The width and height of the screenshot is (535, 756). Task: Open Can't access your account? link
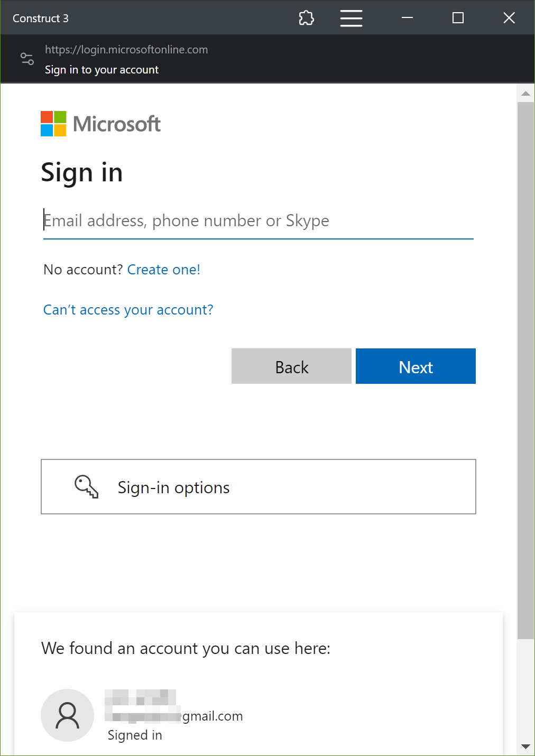click(128, 310)
